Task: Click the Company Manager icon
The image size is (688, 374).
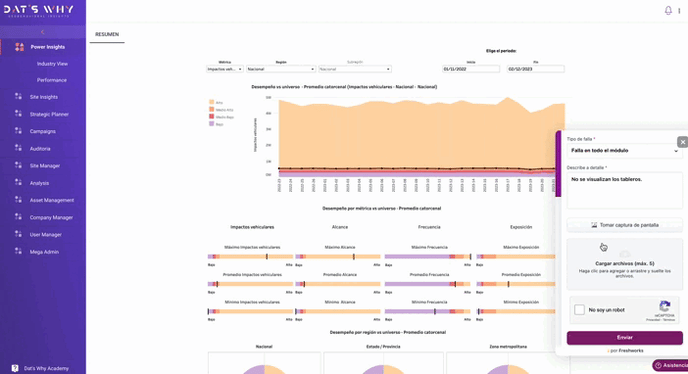Action: tap(18, 217)
